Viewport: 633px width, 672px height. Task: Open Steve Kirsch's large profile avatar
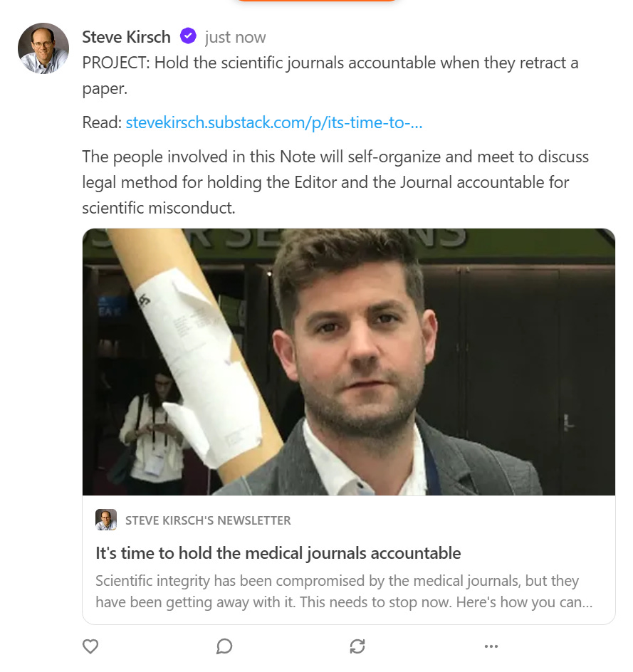coord(43,48)
